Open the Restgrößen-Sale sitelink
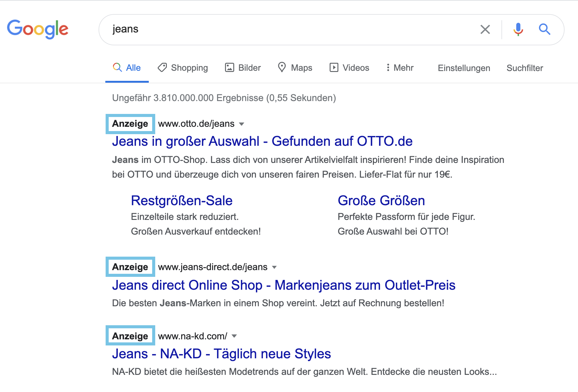This screenshot has height=392, width=578. (x=182, y=201)
